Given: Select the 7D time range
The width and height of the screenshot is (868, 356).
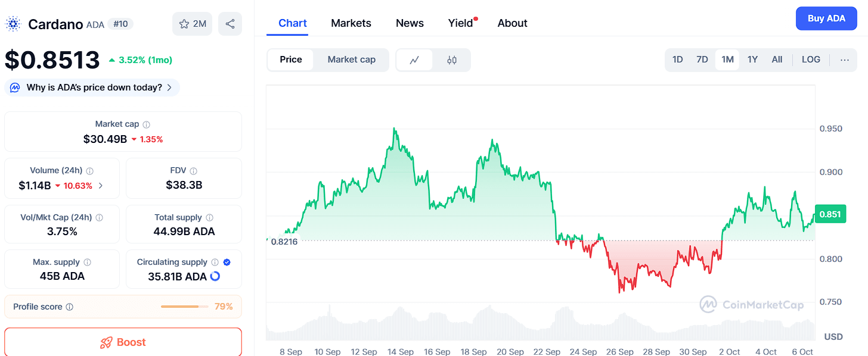Looking at the screenshot, I should [702, 60].
